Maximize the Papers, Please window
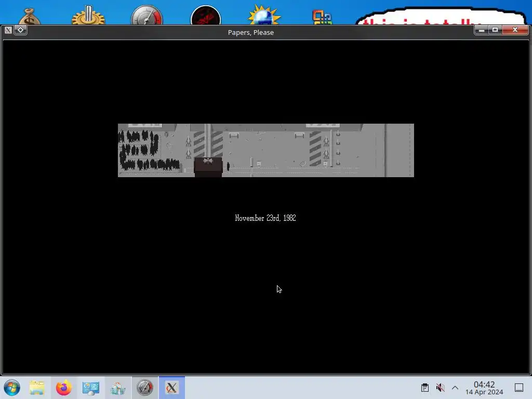The image size is (532, 399). tap(495, 30)
